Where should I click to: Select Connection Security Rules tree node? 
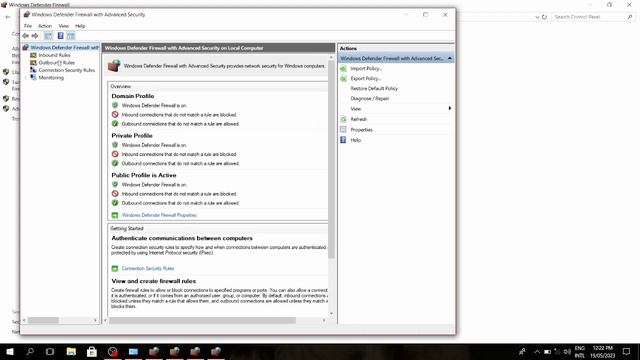pyautogui.click(x=67, y=70)
